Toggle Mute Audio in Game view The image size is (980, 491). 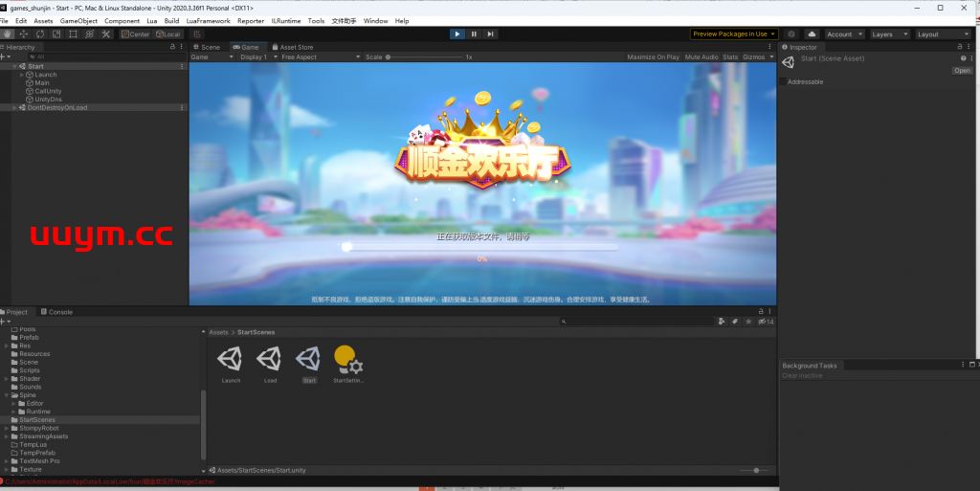click(702, 57)
